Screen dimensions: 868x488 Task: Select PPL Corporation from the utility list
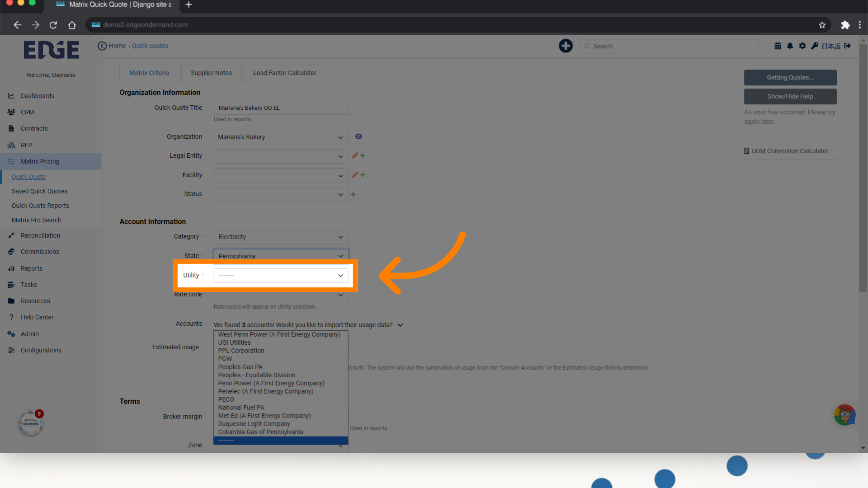tap(281, 351)
